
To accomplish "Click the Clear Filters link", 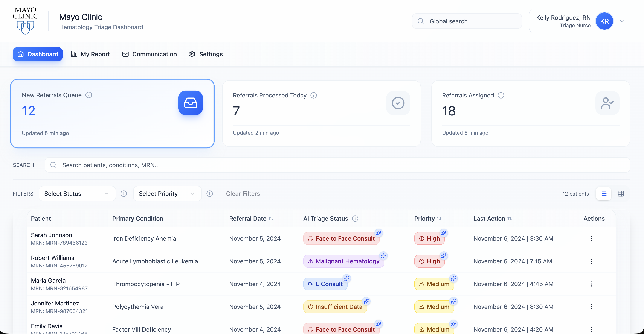I will click(x=243, y=194).
